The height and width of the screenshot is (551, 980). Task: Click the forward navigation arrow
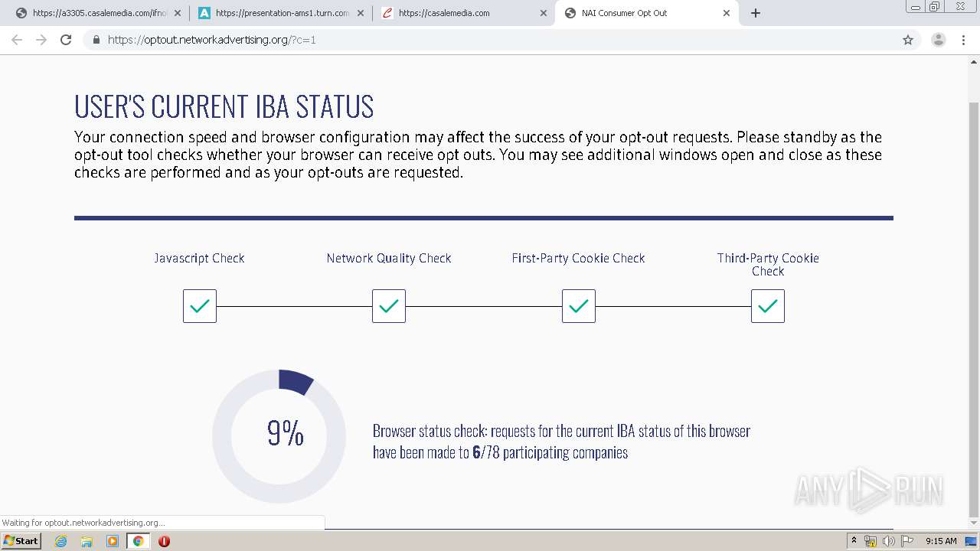(41, 40)
